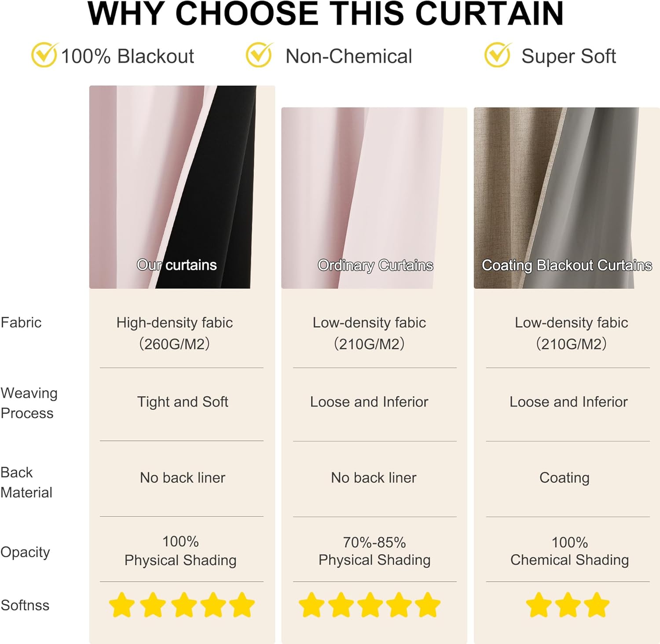Click the 100% Chemical Shading cell
The height and width of the screenshot is (644, 660).
point(569,551)
